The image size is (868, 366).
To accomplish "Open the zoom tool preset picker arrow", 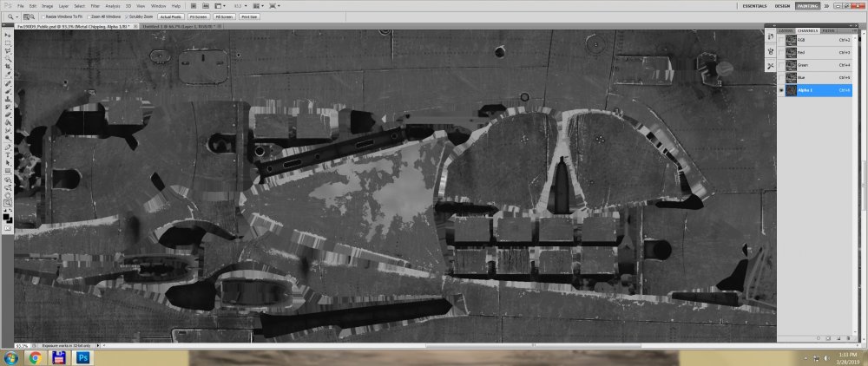I will pos(17,17).
